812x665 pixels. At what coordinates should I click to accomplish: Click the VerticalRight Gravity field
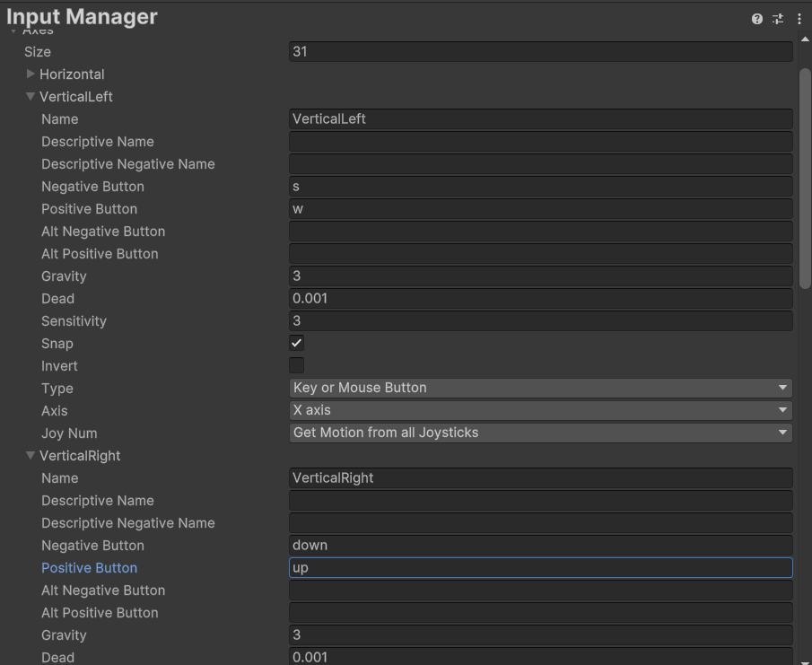tap(541, 635)
